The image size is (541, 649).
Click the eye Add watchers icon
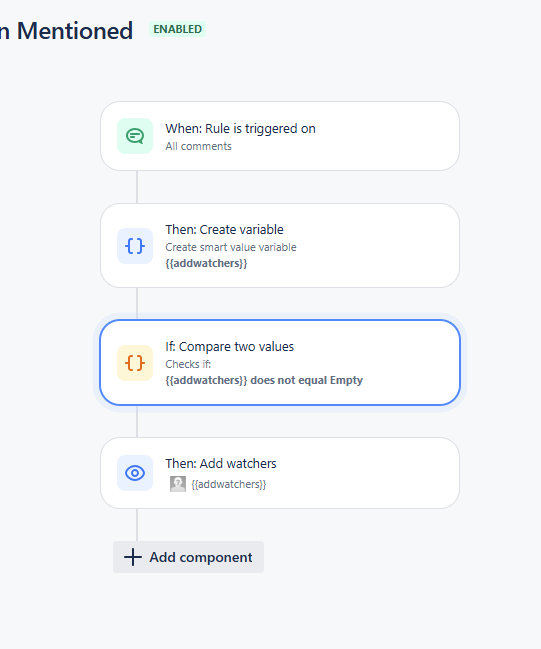pyautogui.click(x=135, y=473)
